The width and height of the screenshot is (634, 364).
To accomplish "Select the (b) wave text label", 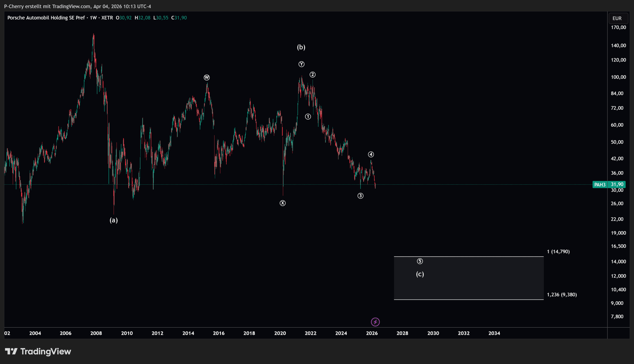I will (301, 47).
